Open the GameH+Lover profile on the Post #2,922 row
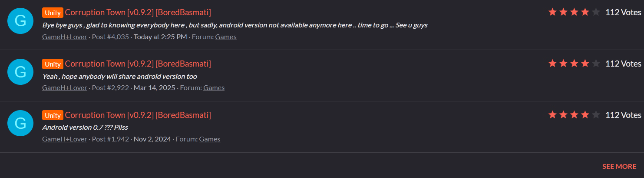The height and width of the screenshot is (178, 644). (x=65, y=88)
